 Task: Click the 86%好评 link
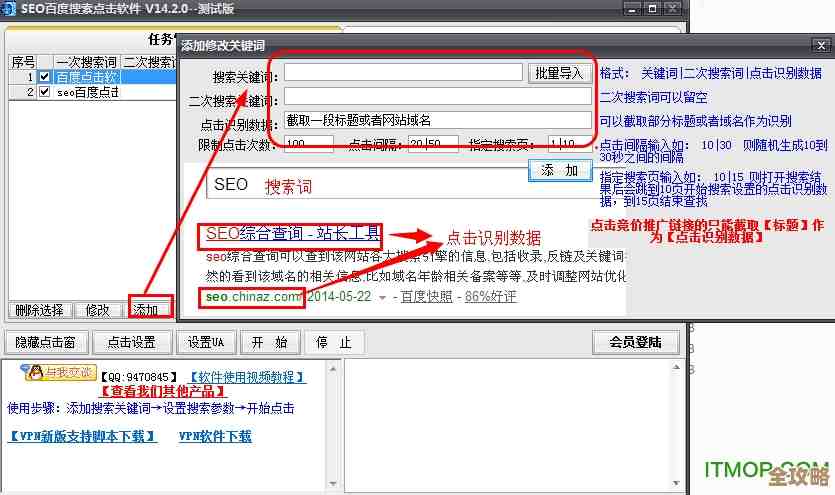[490, 297]
